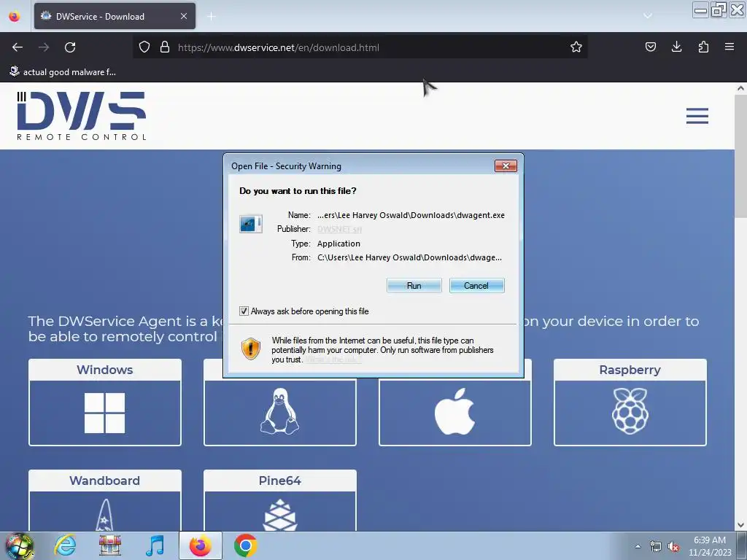The image size is (747, 560).
Task: Go back with the browser back arrow
Action: [x=18, y=47]
